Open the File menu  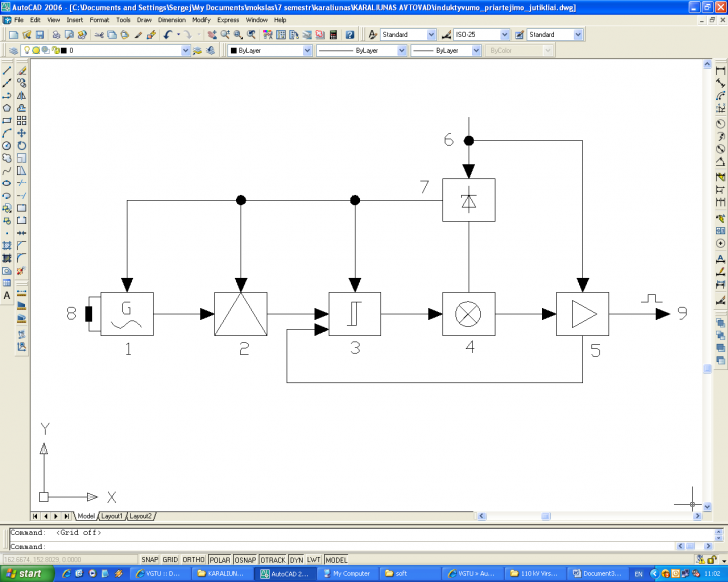19,20
